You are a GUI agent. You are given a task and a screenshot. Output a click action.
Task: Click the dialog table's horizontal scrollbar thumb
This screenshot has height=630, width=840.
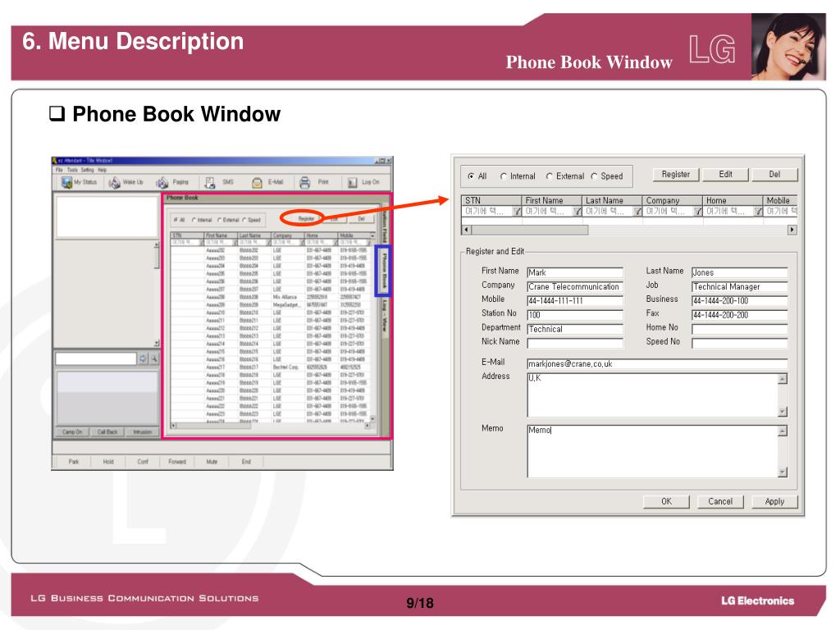529,230
